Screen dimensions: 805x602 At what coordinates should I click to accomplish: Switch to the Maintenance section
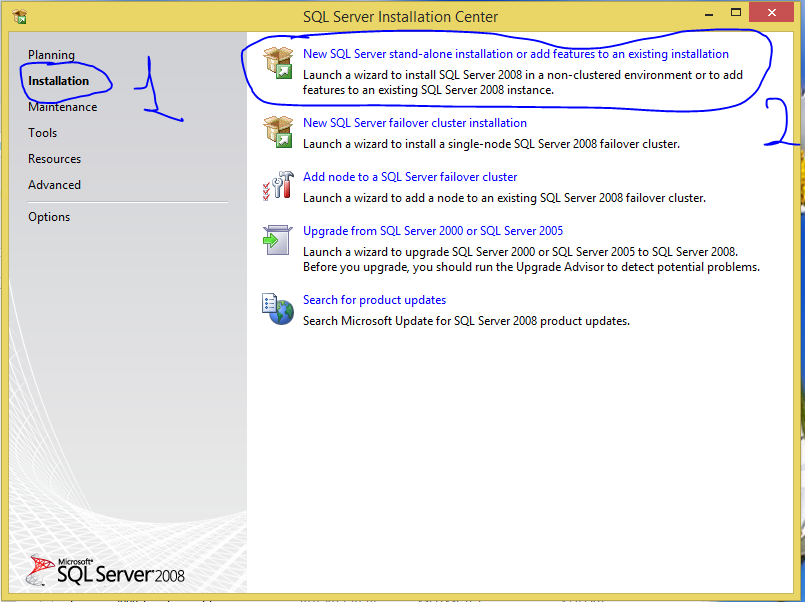click(x=63, y=107)
